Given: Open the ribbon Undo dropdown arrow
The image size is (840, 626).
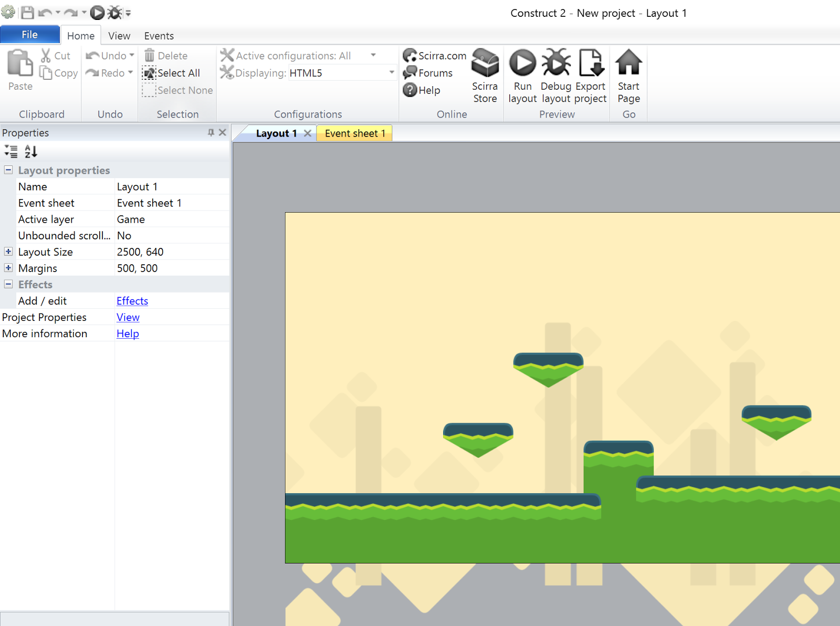Looking at the screenshot, I should pyautogui.click(x=131, y=55).
